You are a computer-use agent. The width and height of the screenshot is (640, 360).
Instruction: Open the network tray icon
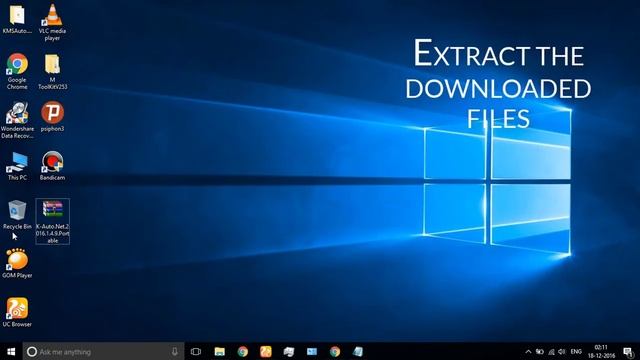[x=551, y=351]
